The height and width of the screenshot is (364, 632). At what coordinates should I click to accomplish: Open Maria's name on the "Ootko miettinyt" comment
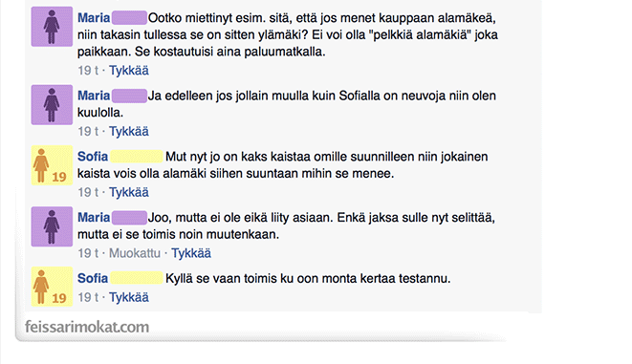pyautogui.click(x=94, y=18)
